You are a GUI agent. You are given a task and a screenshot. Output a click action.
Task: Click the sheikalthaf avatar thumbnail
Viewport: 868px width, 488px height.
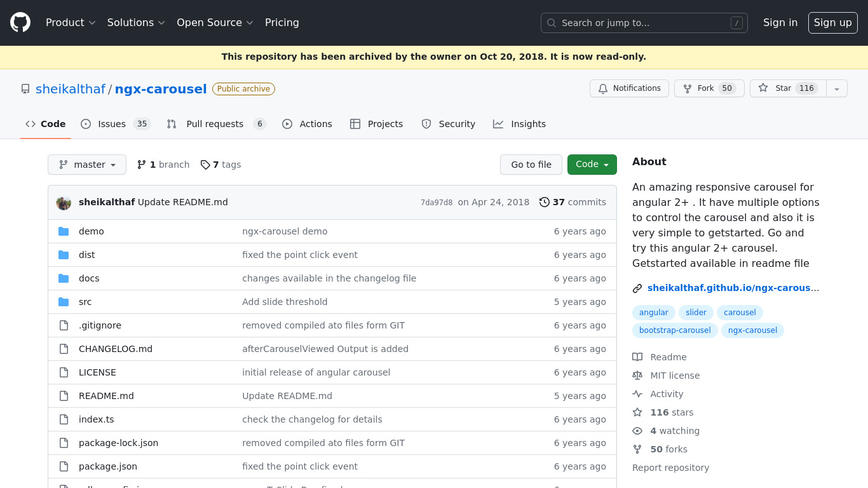64,203
